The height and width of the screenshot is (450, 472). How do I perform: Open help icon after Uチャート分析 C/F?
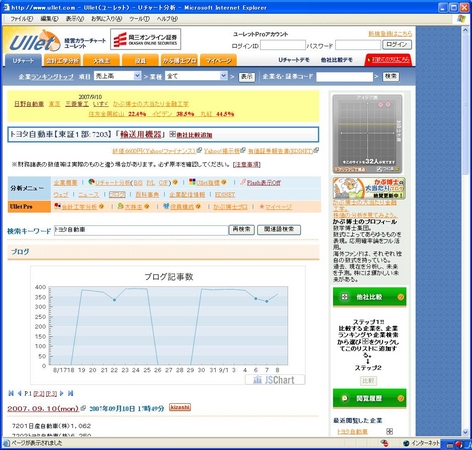tap(175, 182)
